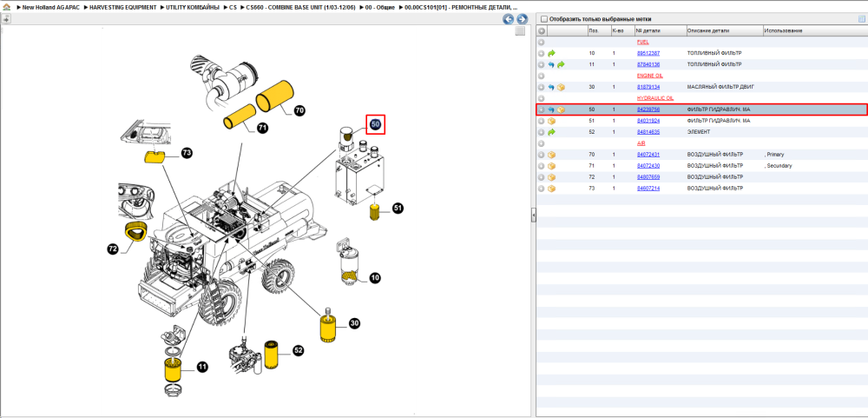Click the FUEL group link
Screen dimensions: 868x418
click(x=642, y=42)
